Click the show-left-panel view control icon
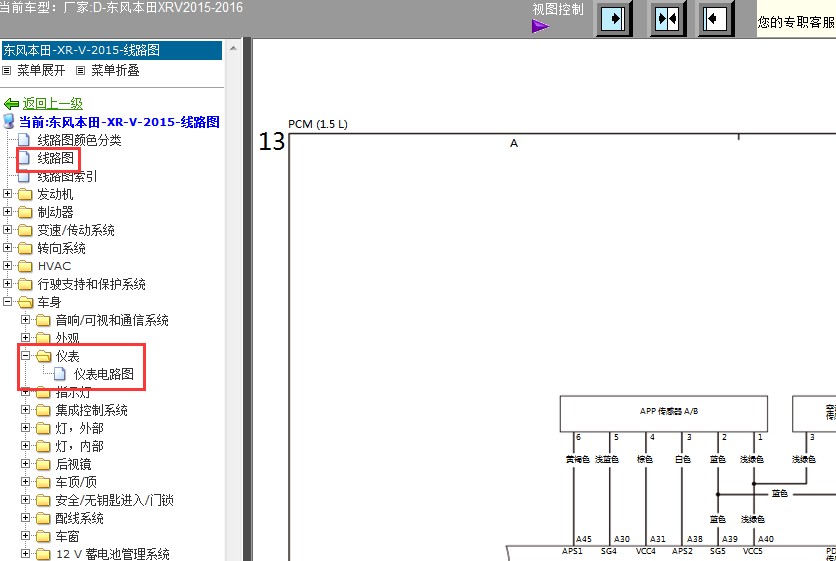Screen dimensions: 836x561 tap(715, 19)
